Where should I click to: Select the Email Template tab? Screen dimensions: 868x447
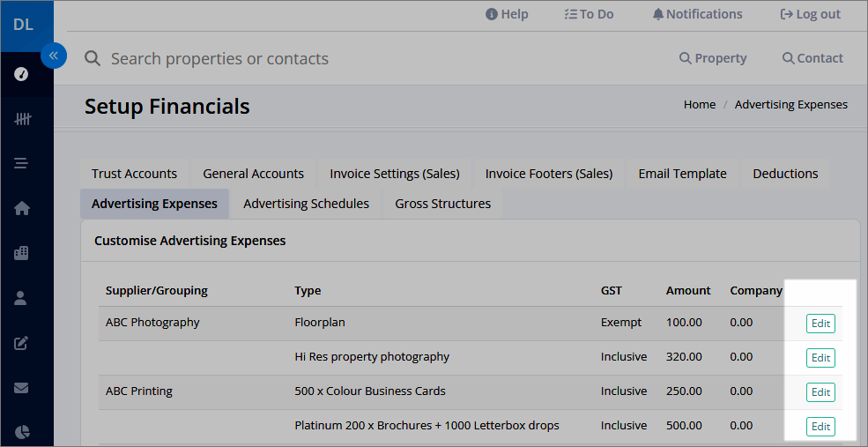tap(683, 174)
